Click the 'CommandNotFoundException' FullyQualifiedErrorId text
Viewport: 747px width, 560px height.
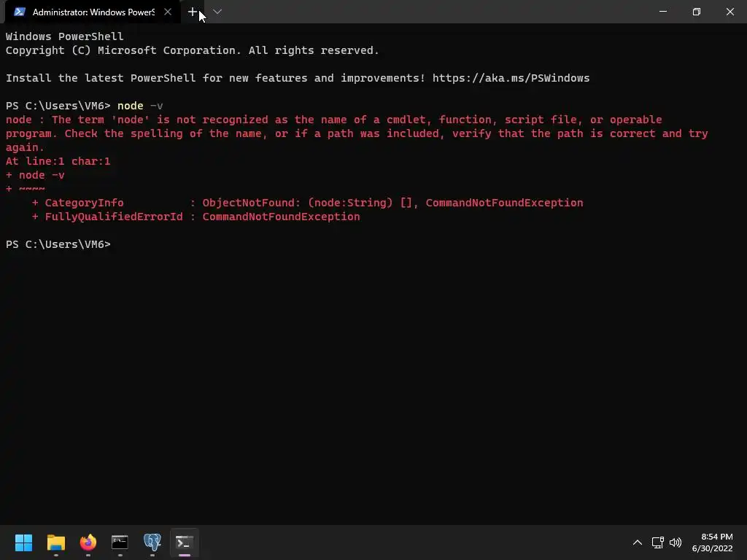pyautogui.click(x=281, y=217)
